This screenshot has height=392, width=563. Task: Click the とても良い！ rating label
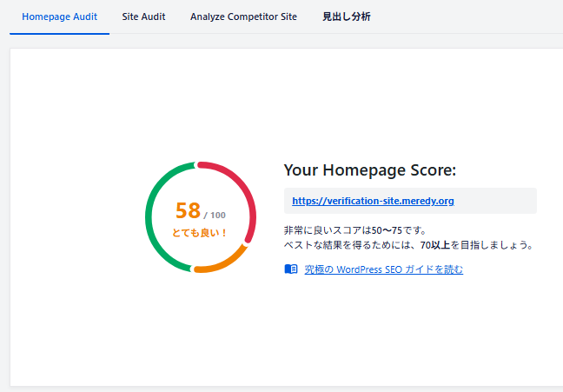(200, 233)
